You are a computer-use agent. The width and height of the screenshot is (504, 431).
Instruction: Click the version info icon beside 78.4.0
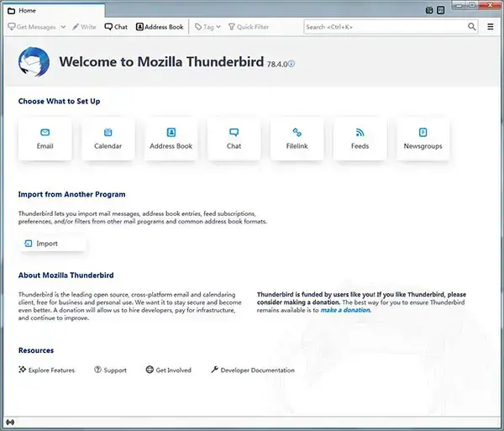pos(291,64)
